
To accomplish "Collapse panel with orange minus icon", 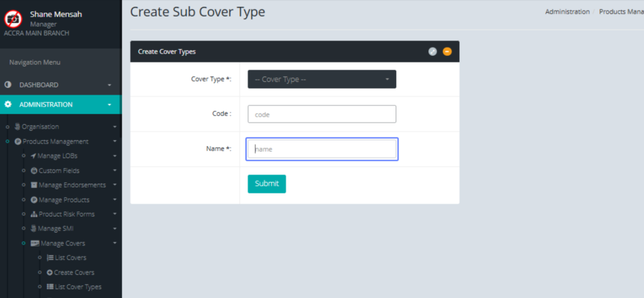I will 447,52.
